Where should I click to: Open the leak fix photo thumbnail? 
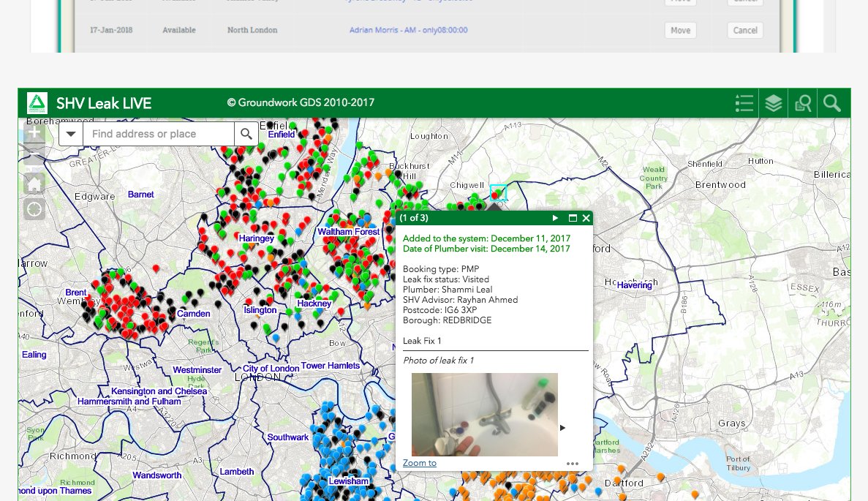pyautogui.click(x=485, y=415)
